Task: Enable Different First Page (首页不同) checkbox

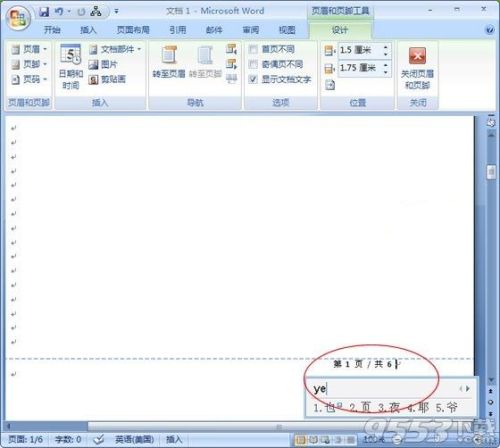Action: [253, 49]
